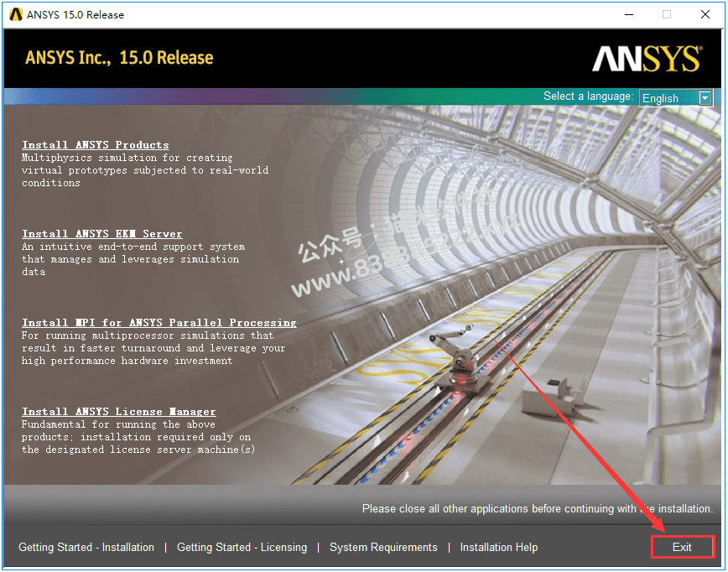Click 'Fundamental for running the above' description
The height and width of the screenshot is (572, 728).
coord(118,424)
